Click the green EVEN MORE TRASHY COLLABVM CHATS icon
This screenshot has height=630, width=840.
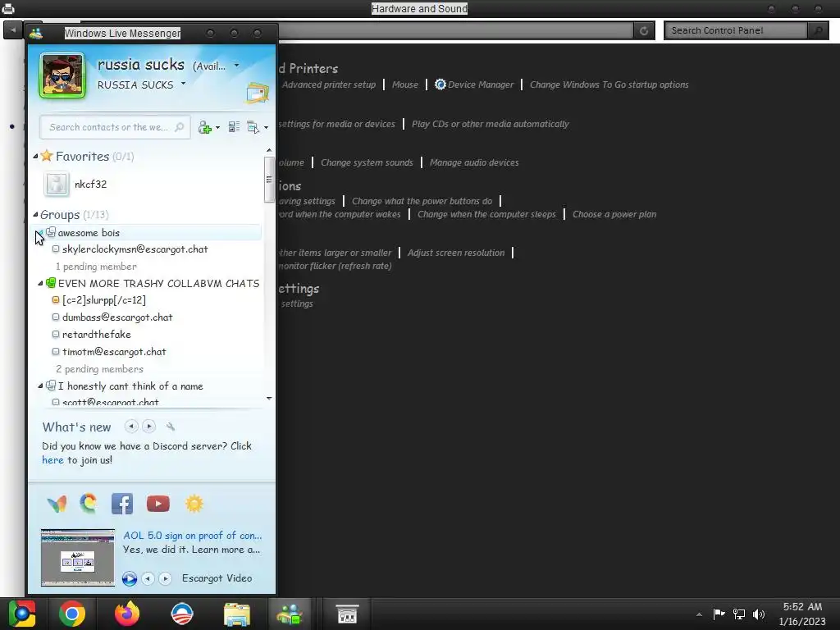tap(51, 282)
